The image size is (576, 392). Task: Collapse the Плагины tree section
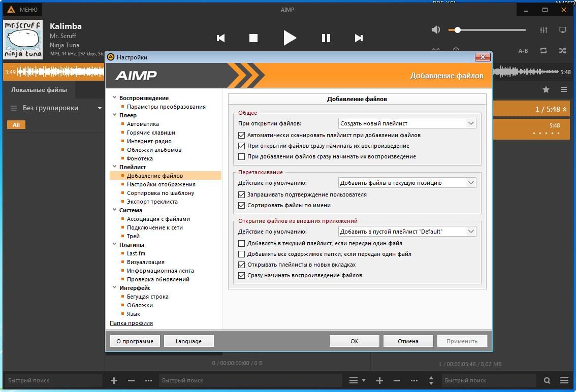coord(114,244)
